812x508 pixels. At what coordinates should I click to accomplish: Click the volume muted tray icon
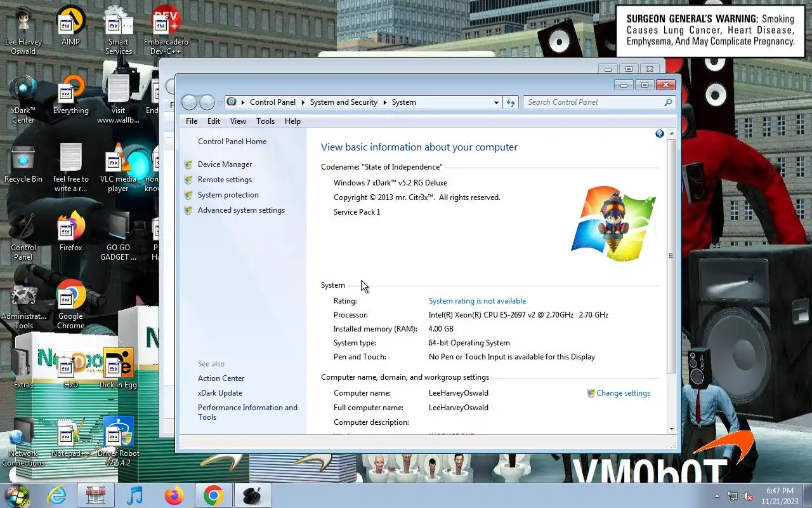coord(748,496)
